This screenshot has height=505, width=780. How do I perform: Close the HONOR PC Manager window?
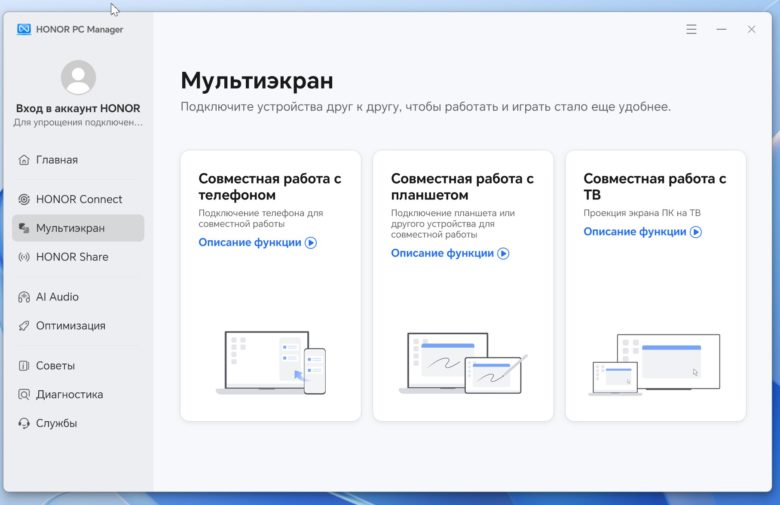pyautogui.click(x=751, y=29)
